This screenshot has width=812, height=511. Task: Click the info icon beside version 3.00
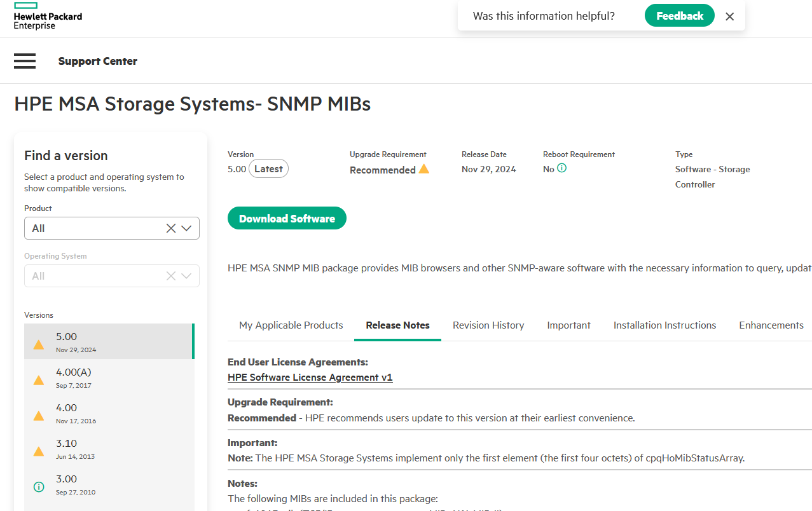[39, 487]
